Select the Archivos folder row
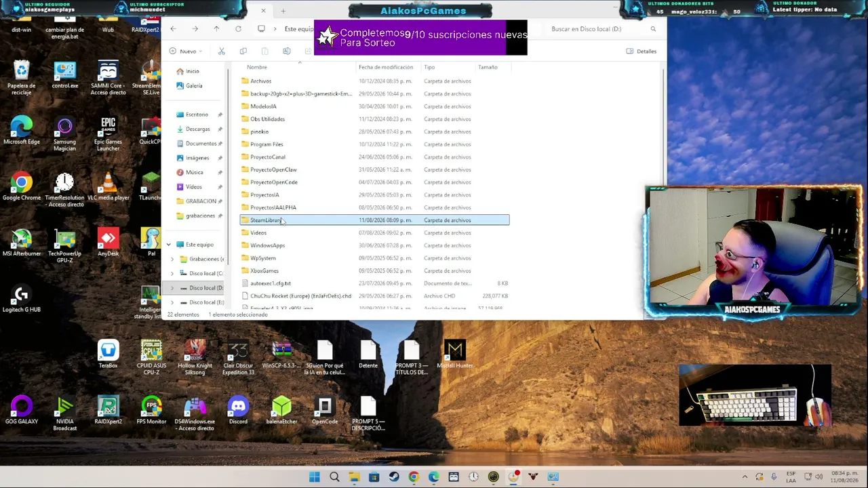Screen dimensions: 868x488 374,81
